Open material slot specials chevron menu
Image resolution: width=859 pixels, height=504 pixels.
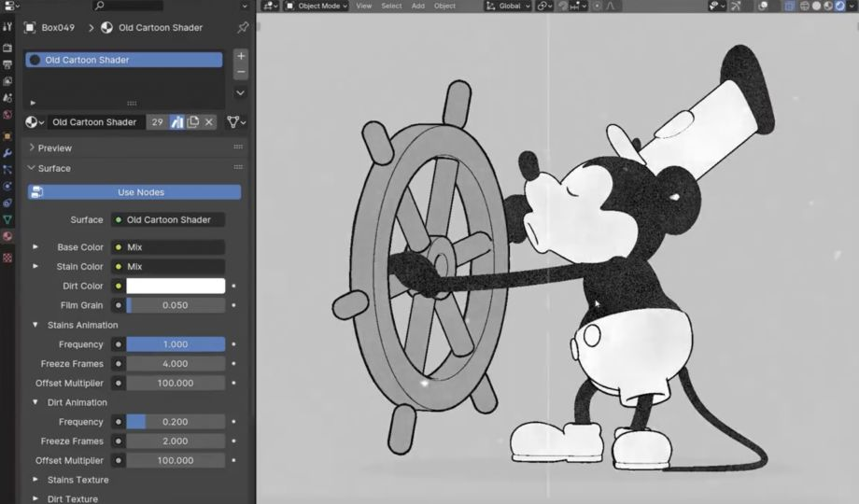tap(241, 92)
